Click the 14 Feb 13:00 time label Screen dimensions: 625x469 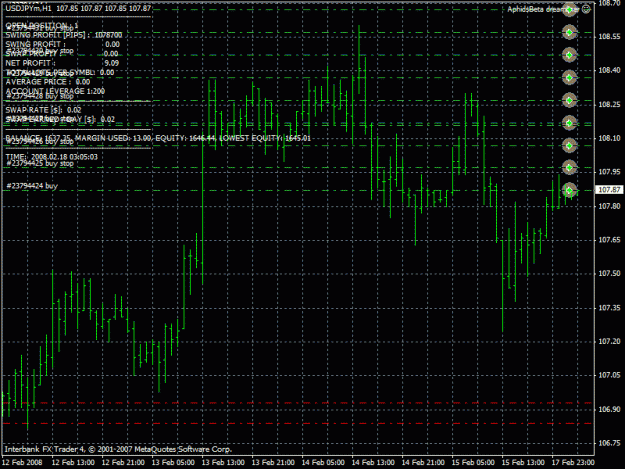(373, 463)
